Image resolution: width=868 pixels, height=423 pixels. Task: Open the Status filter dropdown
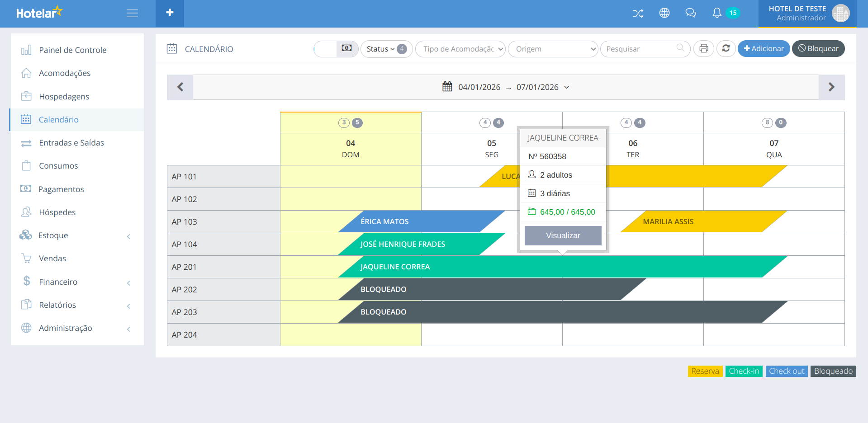386,49
